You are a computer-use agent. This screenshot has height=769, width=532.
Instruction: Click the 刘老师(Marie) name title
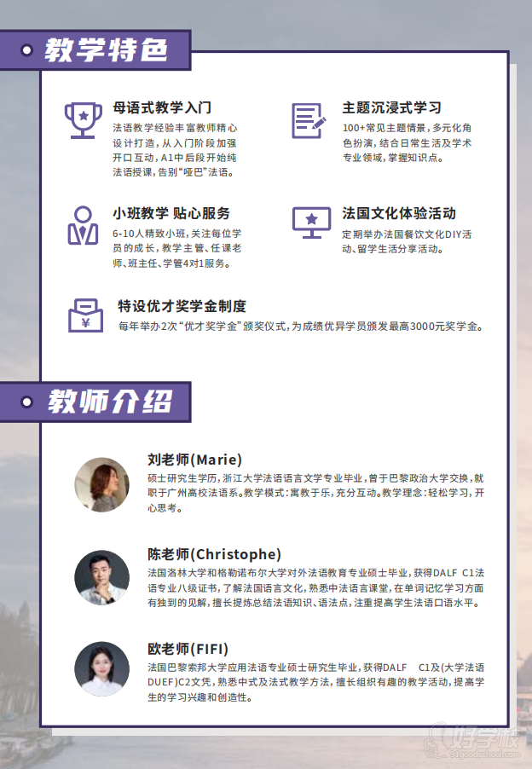point(194,459)
